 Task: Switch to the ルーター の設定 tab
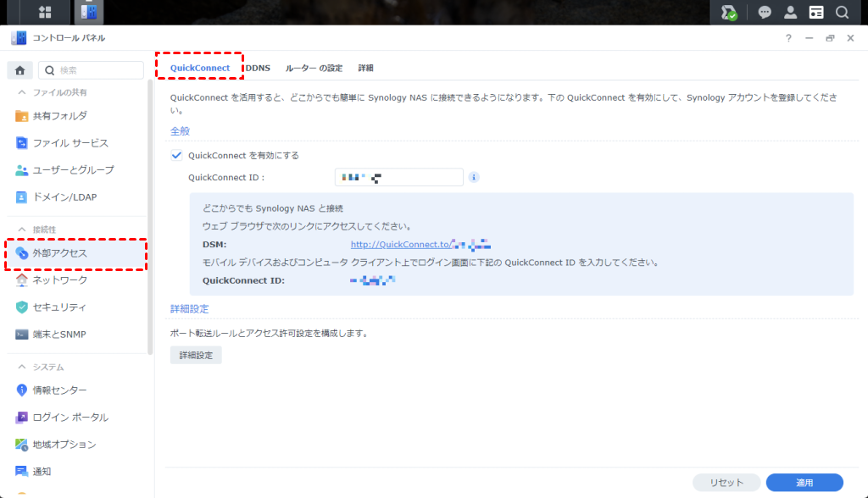click(314, 68)
